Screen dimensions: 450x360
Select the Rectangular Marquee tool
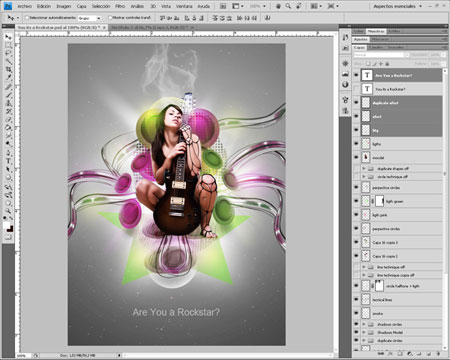tap(8, 45)
